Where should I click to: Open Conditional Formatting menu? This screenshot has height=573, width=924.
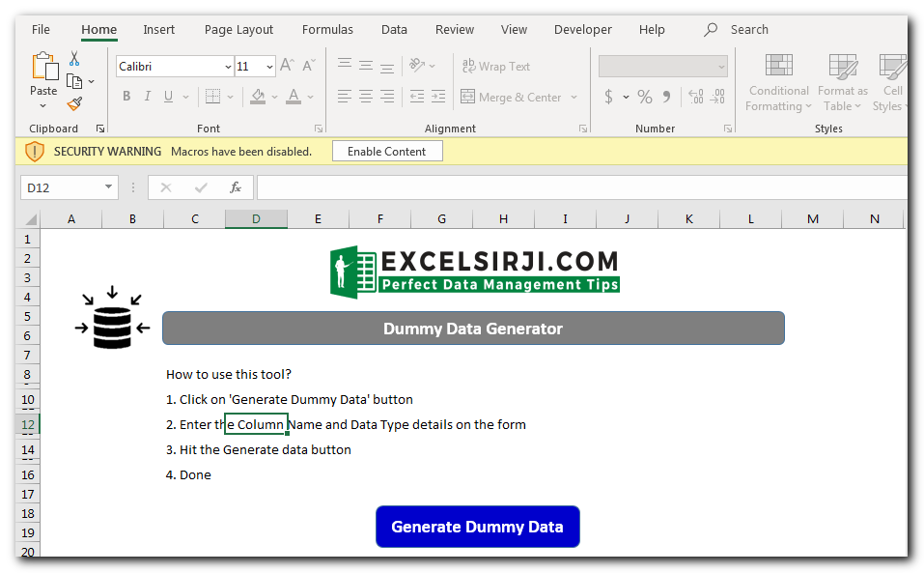pos(778,82)
